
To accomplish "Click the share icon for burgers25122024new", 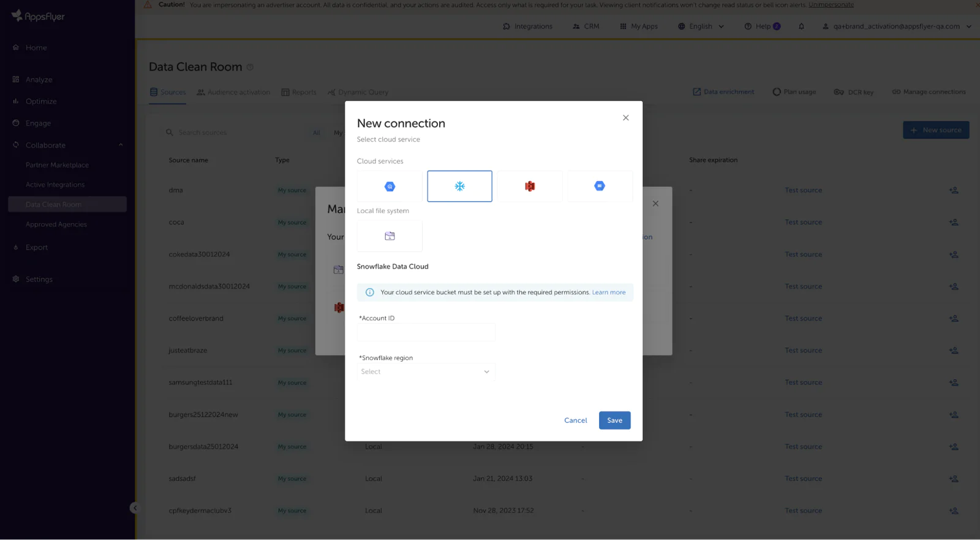I will pos(954,415).
